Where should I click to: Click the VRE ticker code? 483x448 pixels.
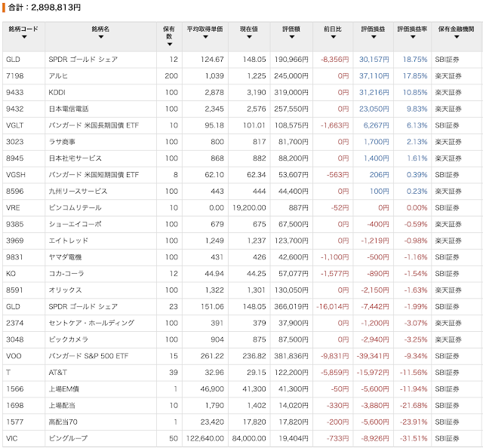click(x=13, y=208)
